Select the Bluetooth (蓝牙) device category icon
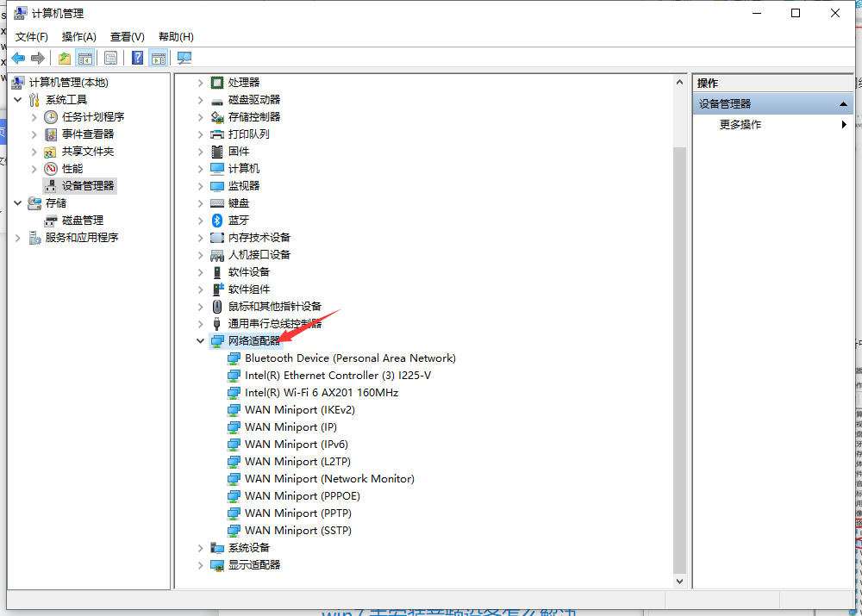862x616 pixels. click(217, 220)
